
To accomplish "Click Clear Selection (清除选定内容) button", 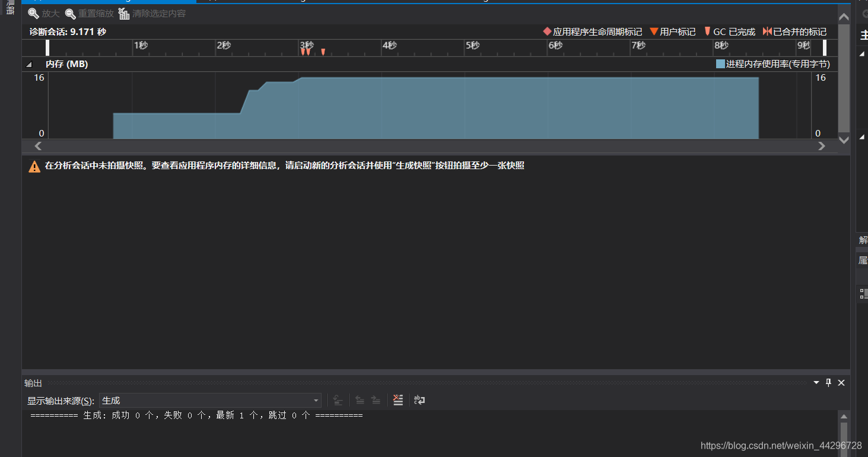I will coord(152,14).
